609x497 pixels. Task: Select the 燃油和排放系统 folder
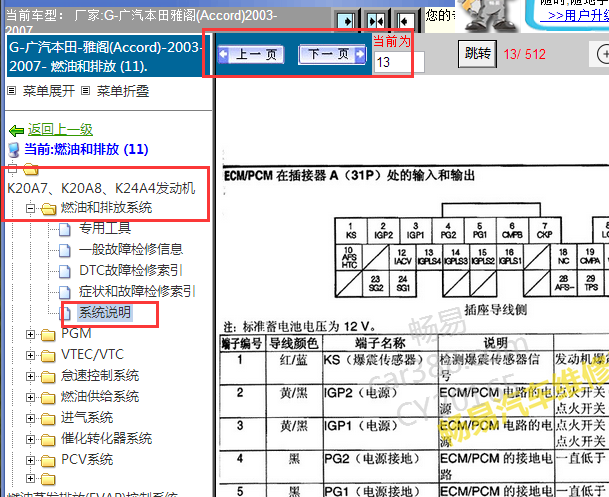[106, 208]
